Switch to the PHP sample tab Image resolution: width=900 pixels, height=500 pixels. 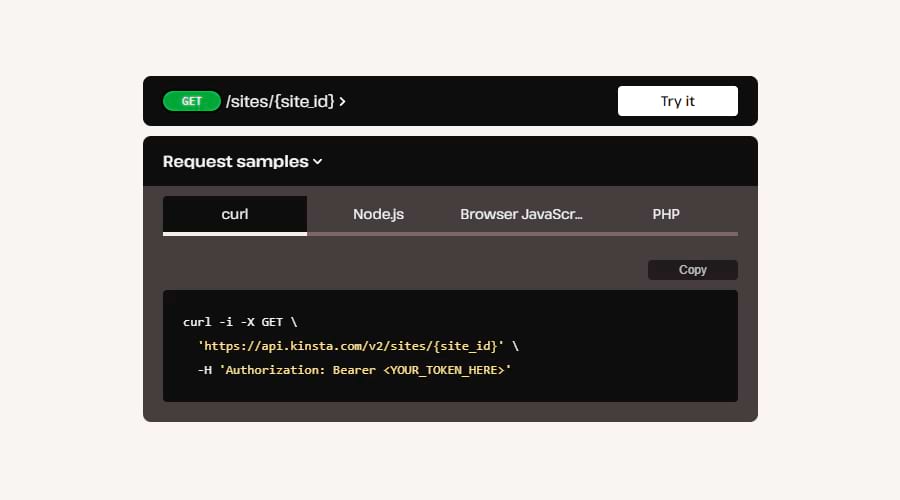[666, 214]
